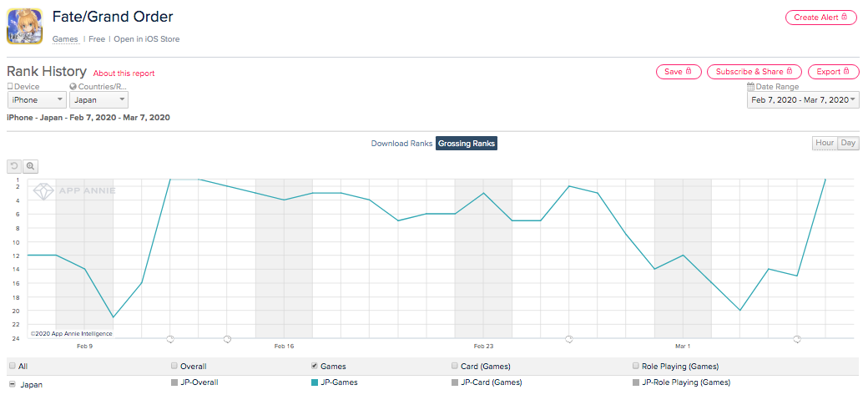Enable the Overall checkbox
This screenshot has width=868, height=400.
click(174, 366)
